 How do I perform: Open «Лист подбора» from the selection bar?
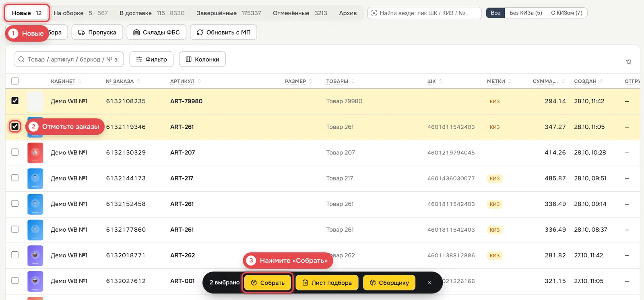coord(327,283)
